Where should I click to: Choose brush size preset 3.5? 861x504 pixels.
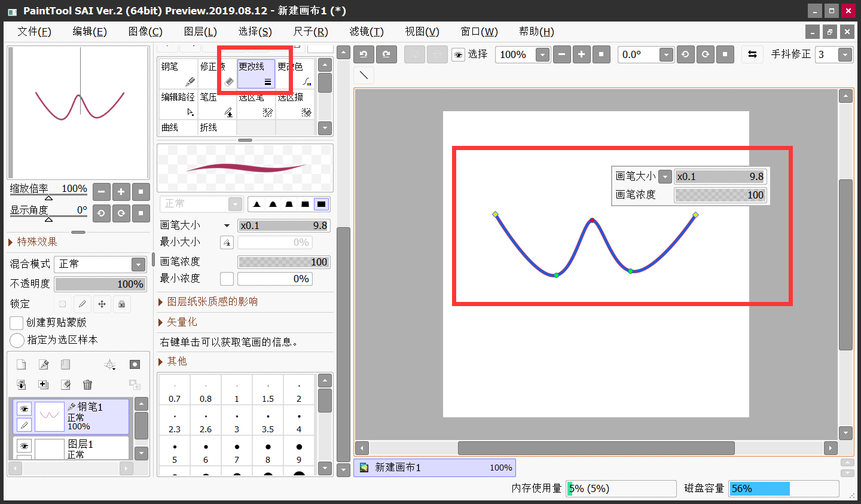tap(268, 421)
